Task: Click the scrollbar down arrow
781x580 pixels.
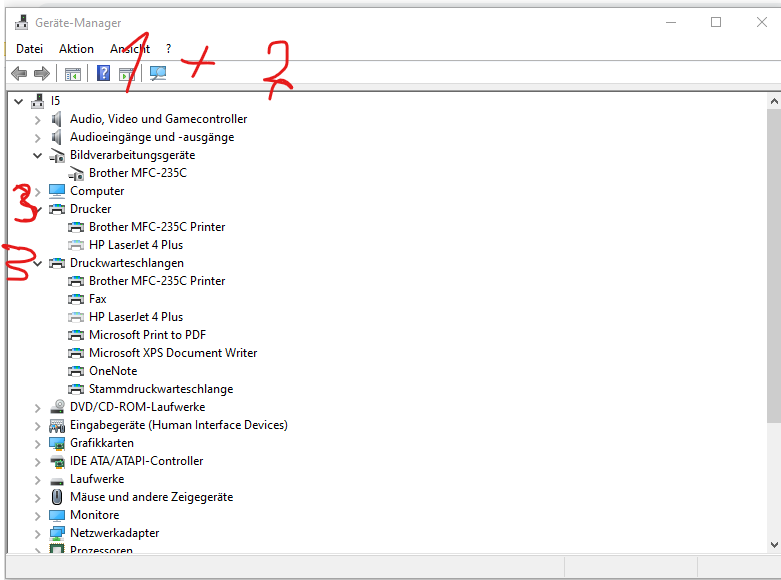Action: coord(774,545)
